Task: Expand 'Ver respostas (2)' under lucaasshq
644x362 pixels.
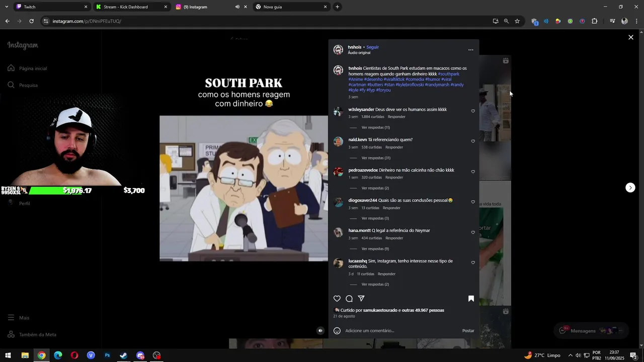Action: pos(375,285)
